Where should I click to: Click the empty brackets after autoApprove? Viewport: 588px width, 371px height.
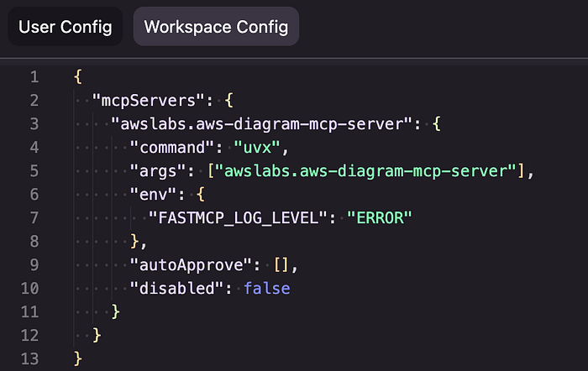click(281, 265)
